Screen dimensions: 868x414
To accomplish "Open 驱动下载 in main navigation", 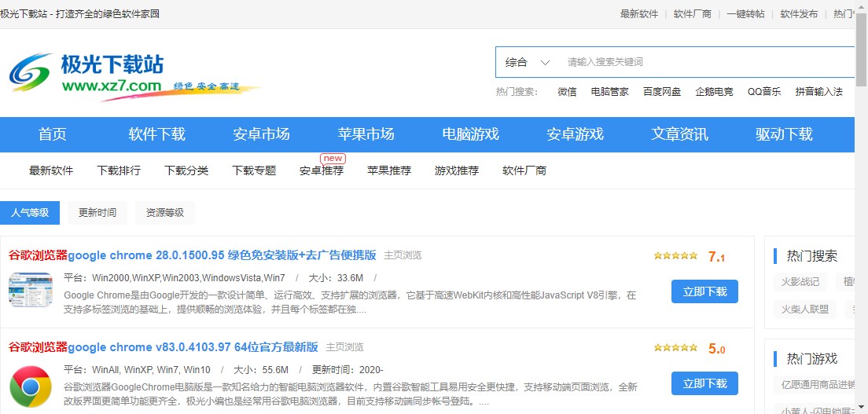I will point(784,134).
